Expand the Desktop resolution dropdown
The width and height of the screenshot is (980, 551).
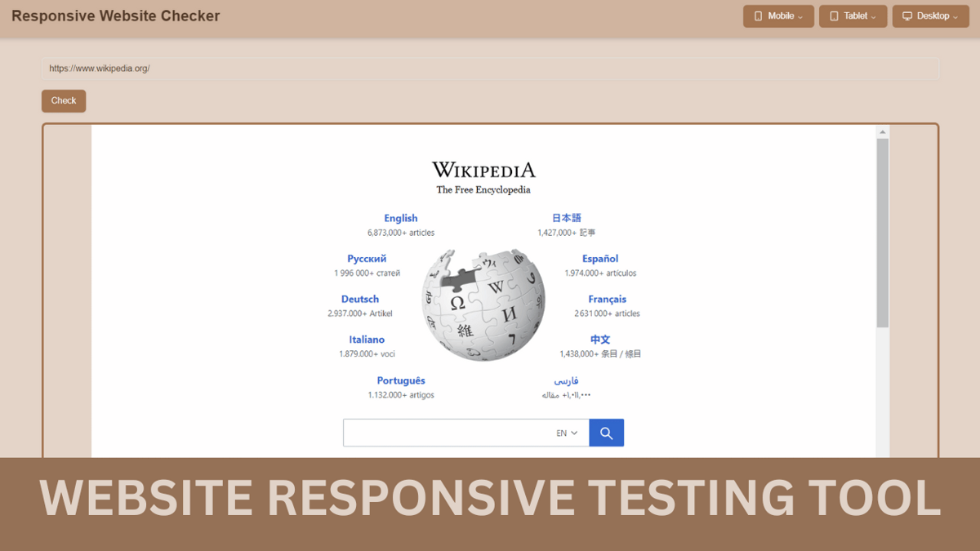[x=931, y=16]
